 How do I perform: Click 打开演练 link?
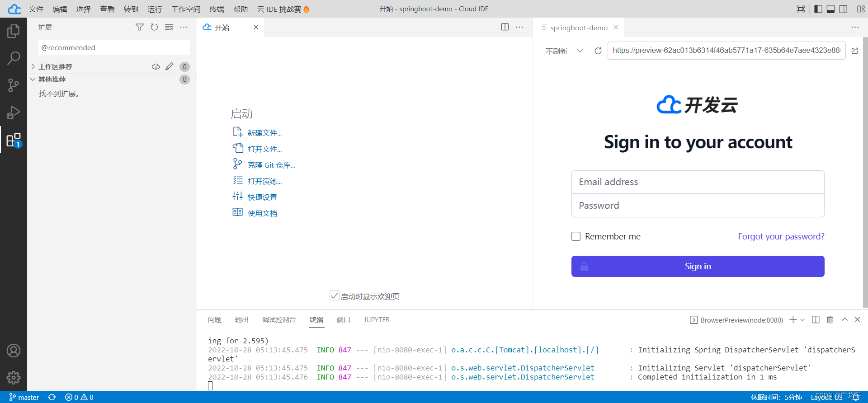pyautogui.click(x=264, y=181)
